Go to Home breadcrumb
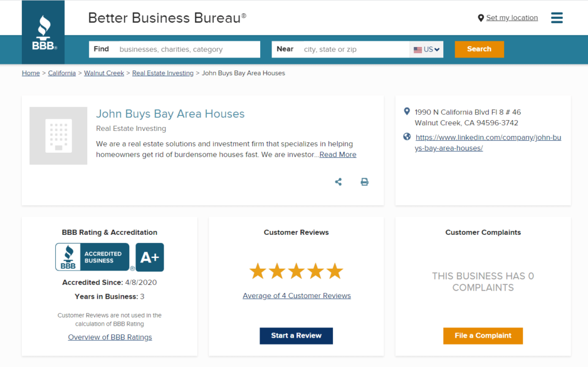Viewport: 588px width, 367px height. pos(31,73)
